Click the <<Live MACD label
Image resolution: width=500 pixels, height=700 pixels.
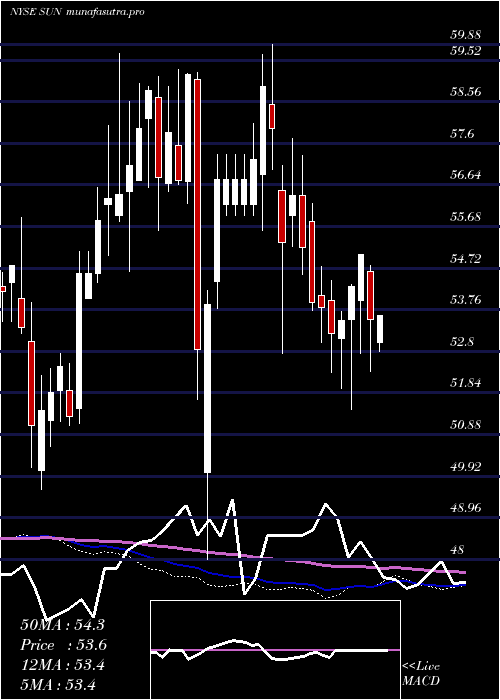(421, 674)
